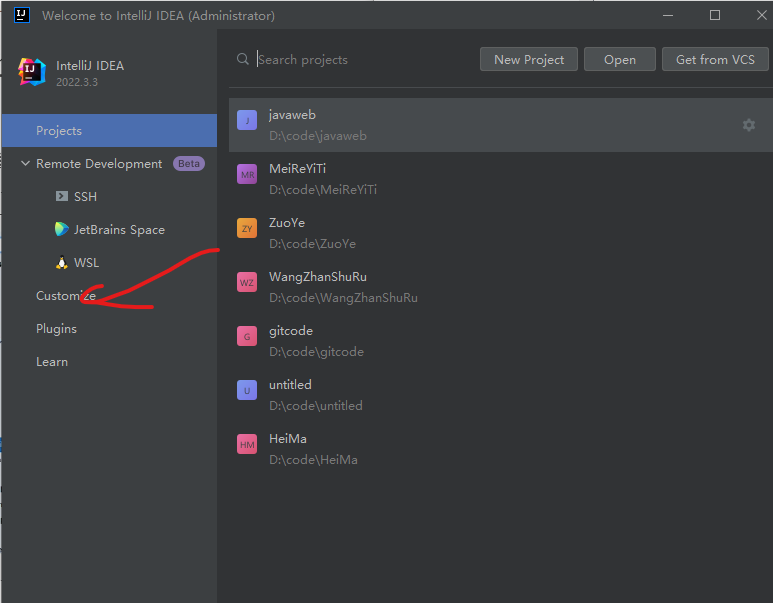Select Remote Development entry
The width and height of the screenshot is (773, 603).
tap(99, 164)
